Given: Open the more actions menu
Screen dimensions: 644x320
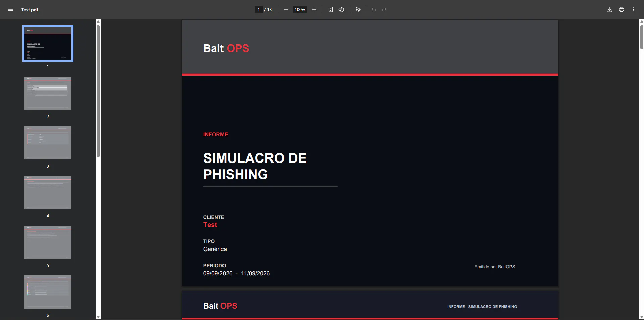Looking at the screenshot, I should [x=634, y=9].
